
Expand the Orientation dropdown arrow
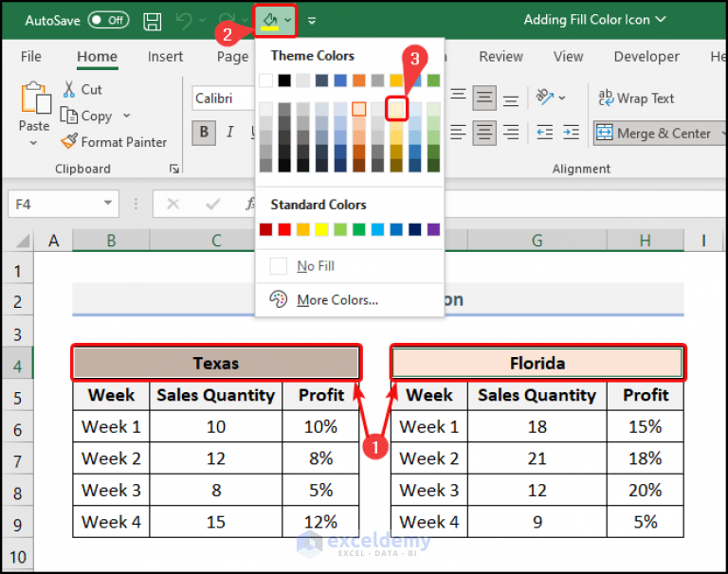coord(562,98)
